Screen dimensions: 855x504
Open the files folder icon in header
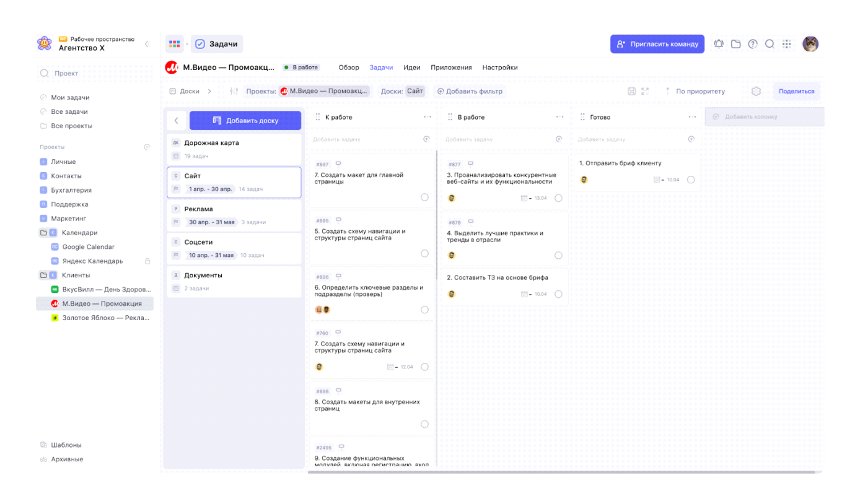(x=735, y=44)
